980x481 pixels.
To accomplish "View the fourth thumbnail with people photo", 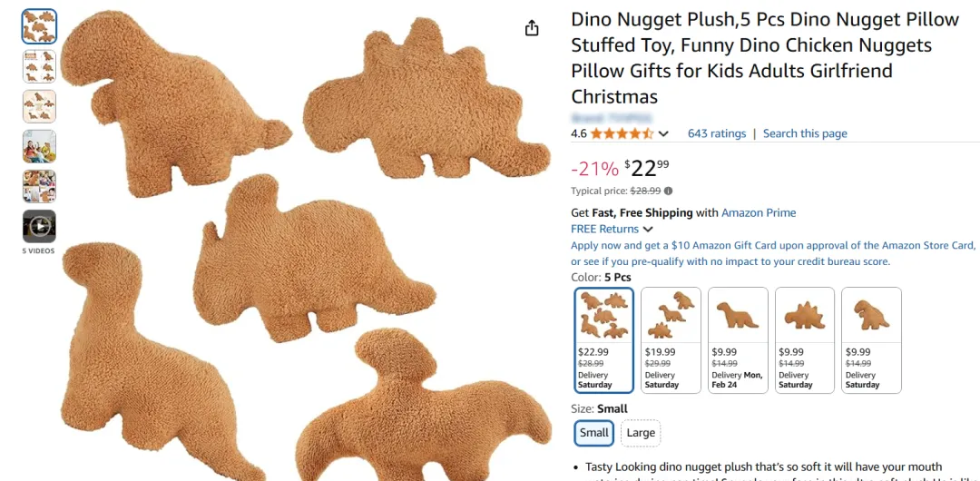I will coord(39,146).
